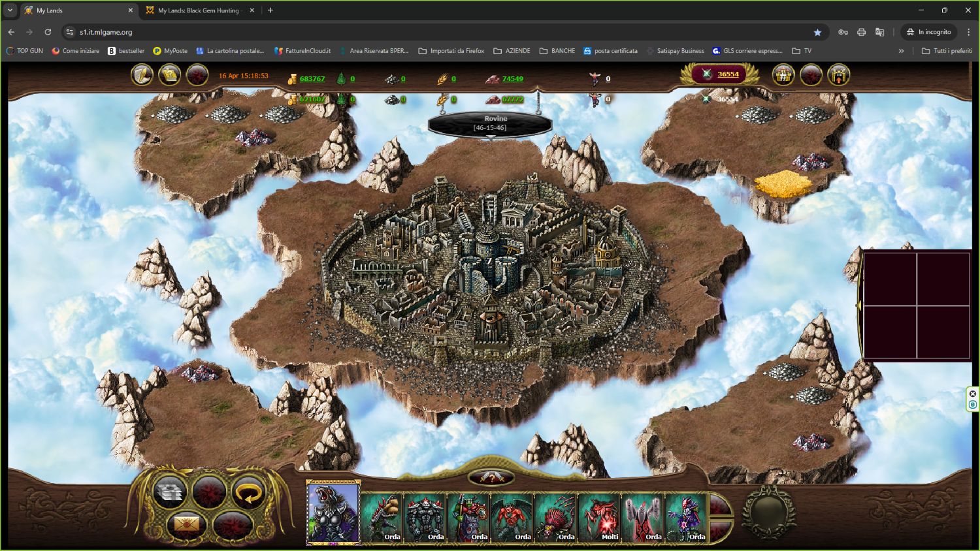Collapse the dark side panel arrow handle

[859, 305]
